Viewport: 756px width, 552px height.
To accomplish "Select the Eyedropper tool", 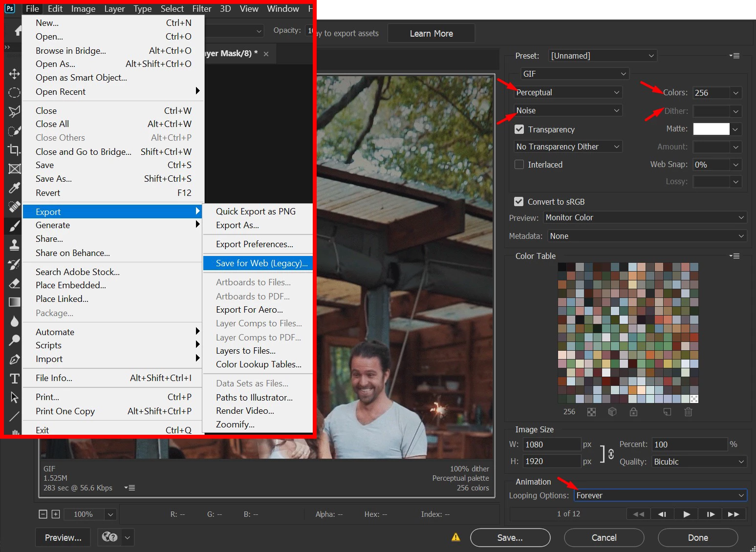I will pyautogui.click(x=14, y=188).
